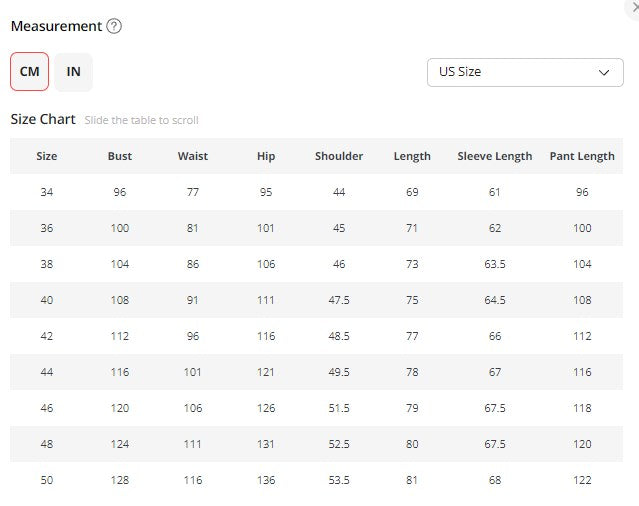This screenshot has width=639, height=506.
Task: Click the dropdown chevron arrow
Action: (x=603, y=73)
